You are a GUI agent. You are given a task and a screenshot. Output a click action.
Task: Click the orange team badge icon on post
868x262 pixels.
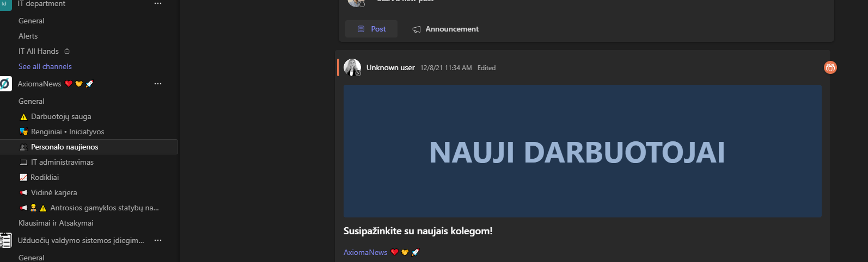[830, 67]
